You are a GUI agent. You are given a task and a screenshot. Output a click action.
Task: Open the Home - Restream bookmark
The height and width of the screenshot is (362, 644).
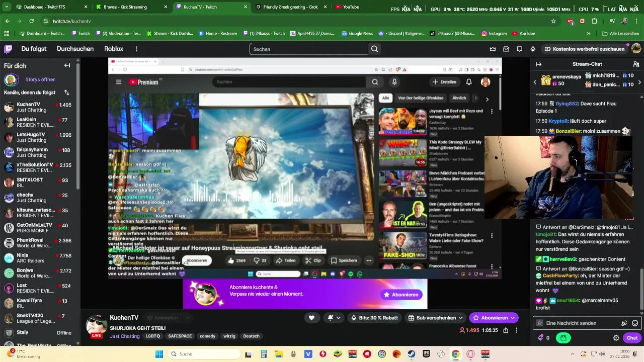coord(217,33)
